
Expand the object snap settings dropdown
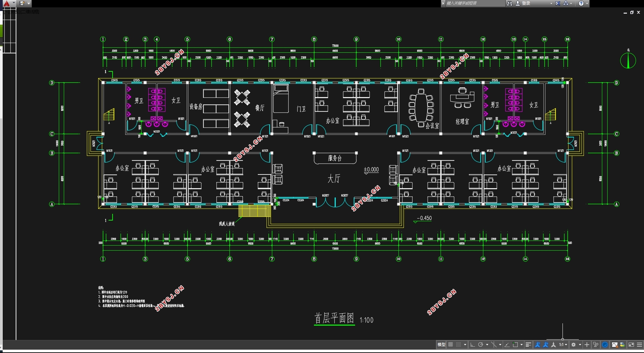click(x=521, y=345)
